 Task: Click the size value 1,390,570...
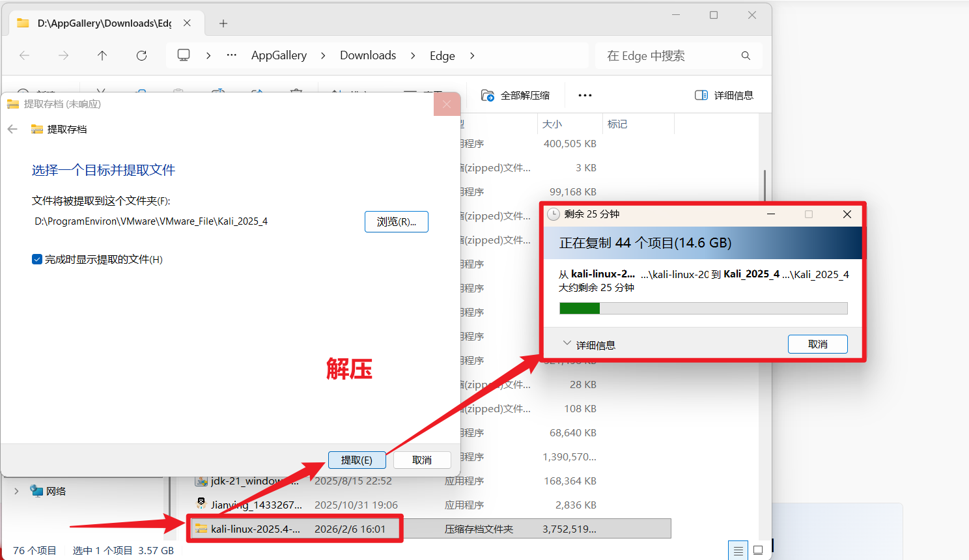[x=569, y=456]
